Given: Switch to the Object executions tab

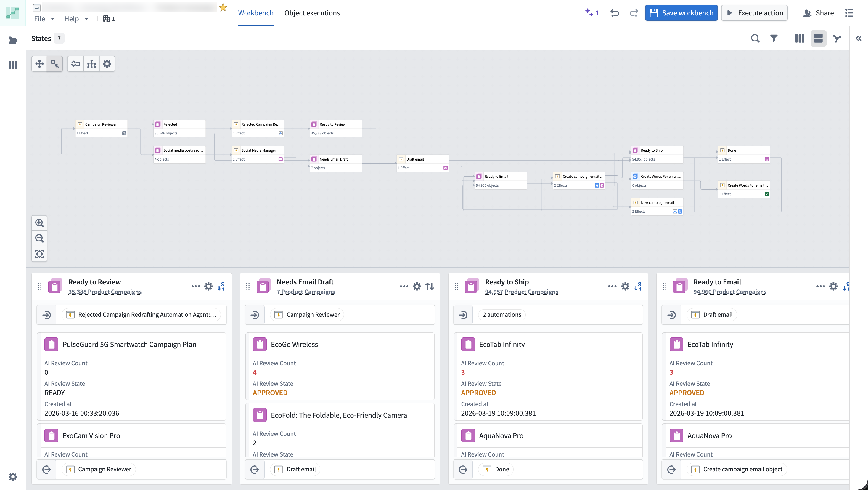Looking at the screenshot, I should pos(312,13).
